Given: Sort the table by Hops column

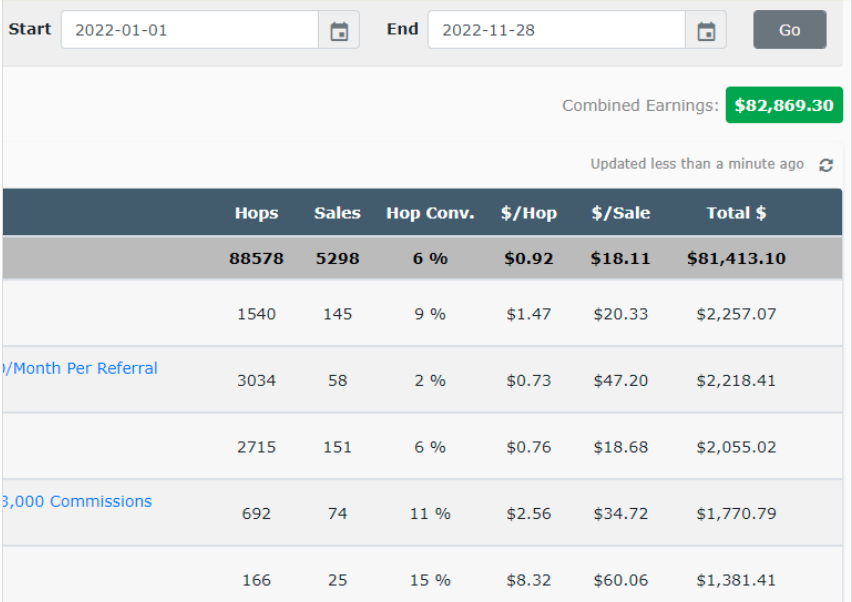Looking at the screenshot, I should (x=256, y=212).
